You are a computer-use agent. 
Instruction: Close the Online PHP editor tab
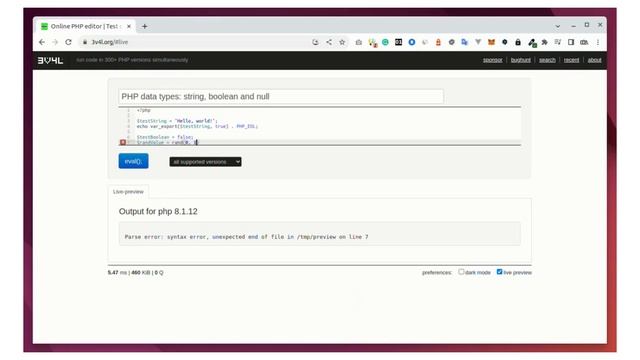coord(129,26)
